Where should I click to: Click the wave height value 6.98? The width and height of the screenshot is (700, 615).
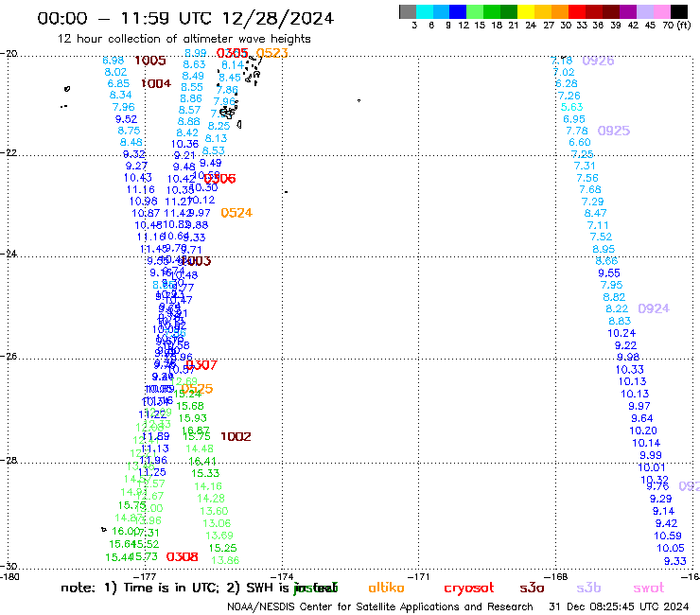(x=113, y=61)
